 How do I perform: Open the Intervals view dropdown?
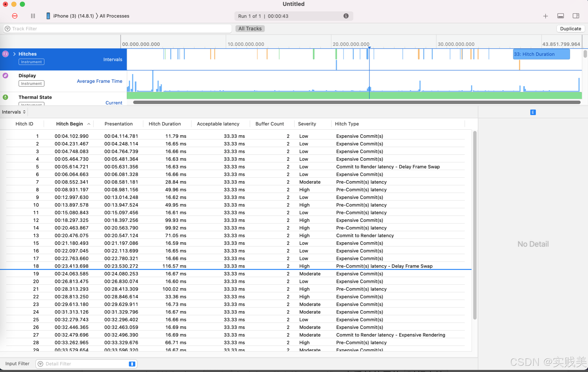[x=13, y=112]
